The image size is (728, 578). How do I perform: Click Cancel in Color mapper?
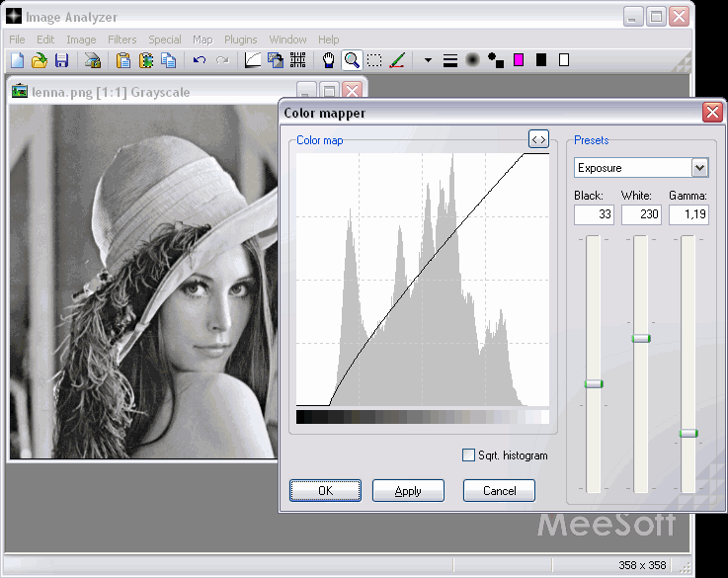tap(499, 491)
